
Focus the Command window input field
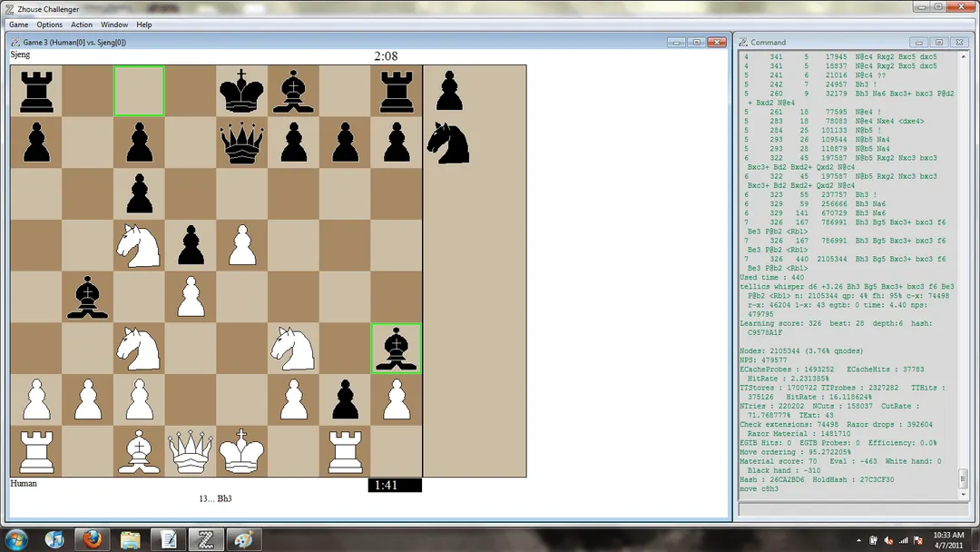[x=854, y=510]
